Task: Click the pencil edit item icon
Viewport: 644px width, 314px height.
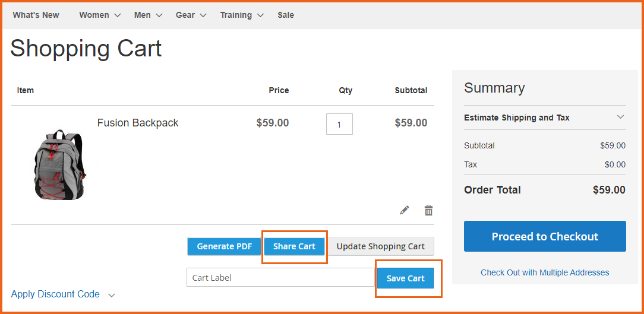Action: 405,210
